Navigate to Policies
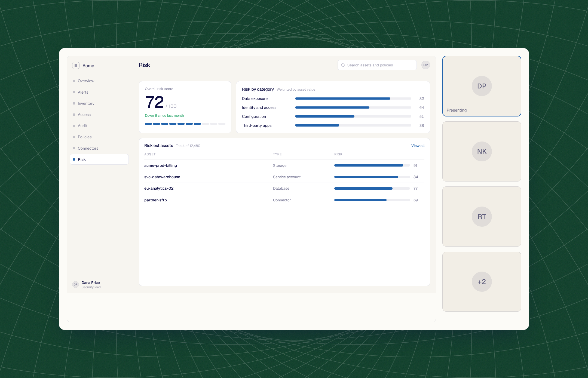Screen dimensions: 588x378 tap(99, 137)
